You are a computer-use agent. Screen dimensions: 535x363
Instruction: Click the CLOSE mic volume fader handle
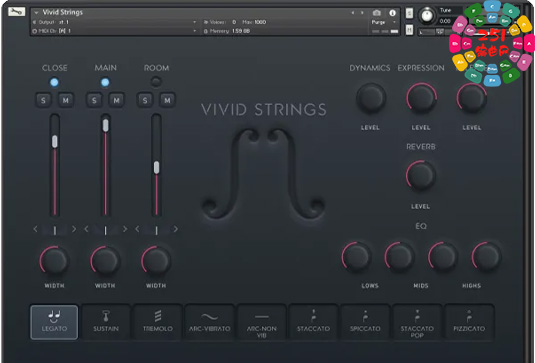pos(55,141)
